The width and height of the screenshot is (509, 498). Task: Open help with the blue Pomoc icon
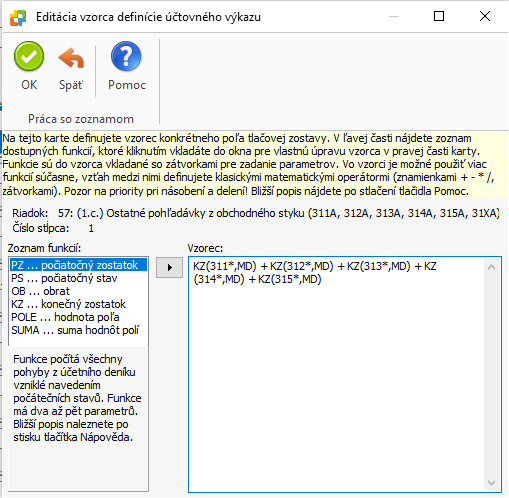point(126,57)
